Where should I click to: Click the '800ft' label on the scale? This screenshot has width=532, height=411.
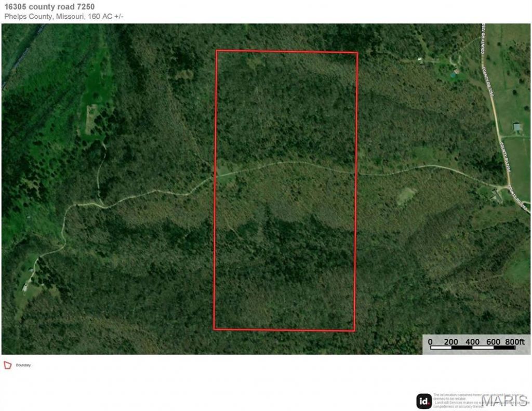515,342
